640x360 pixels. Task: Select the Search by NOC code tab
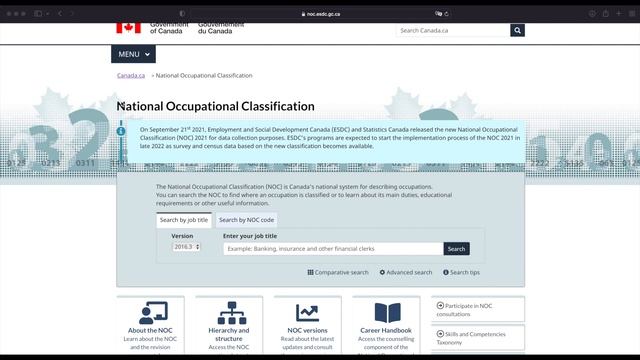(x=247, y=220)
